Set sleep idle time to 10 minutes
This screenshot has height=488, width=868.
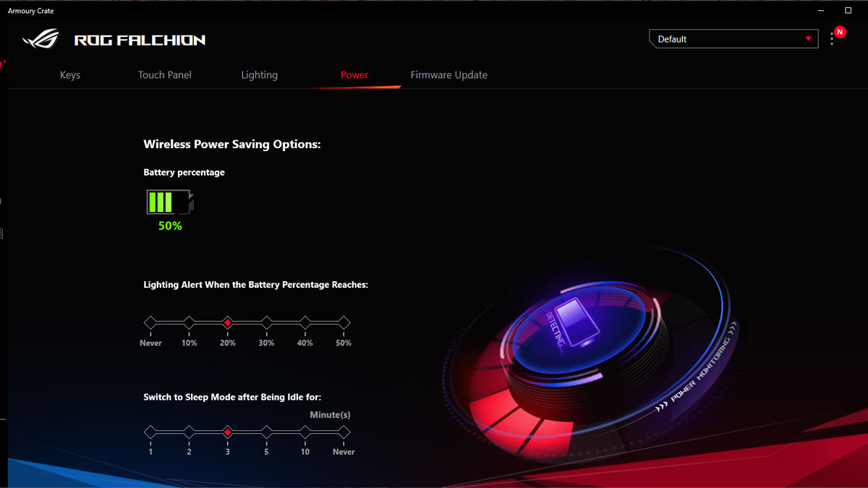(x=305, y=432)
